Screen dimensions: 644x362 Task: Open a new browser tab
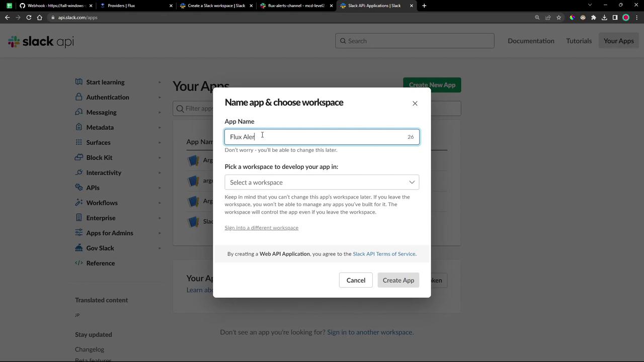tap(424, 6)
